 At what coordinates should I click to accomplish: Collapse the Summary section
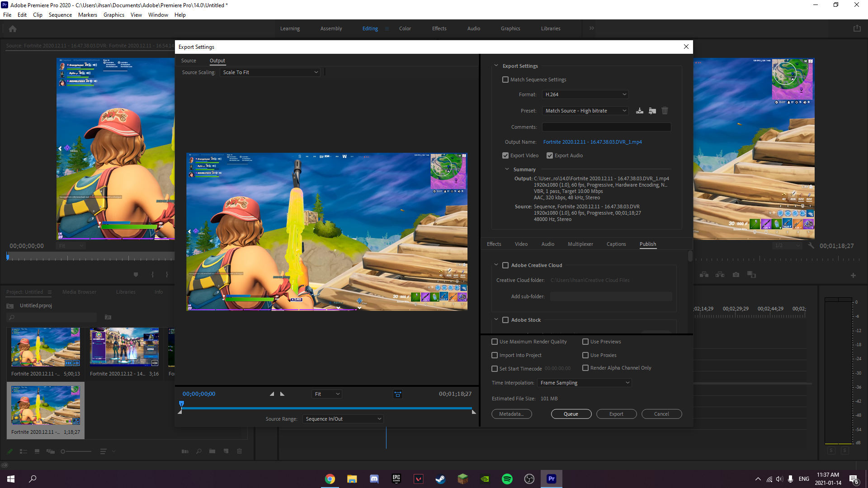coord(507,169)
